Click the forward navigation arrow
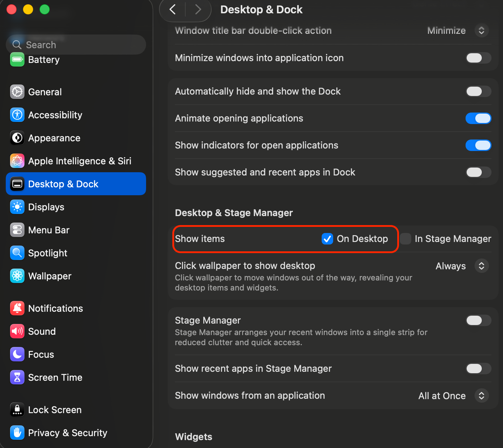The image size is (503, 448). (198, 9)
